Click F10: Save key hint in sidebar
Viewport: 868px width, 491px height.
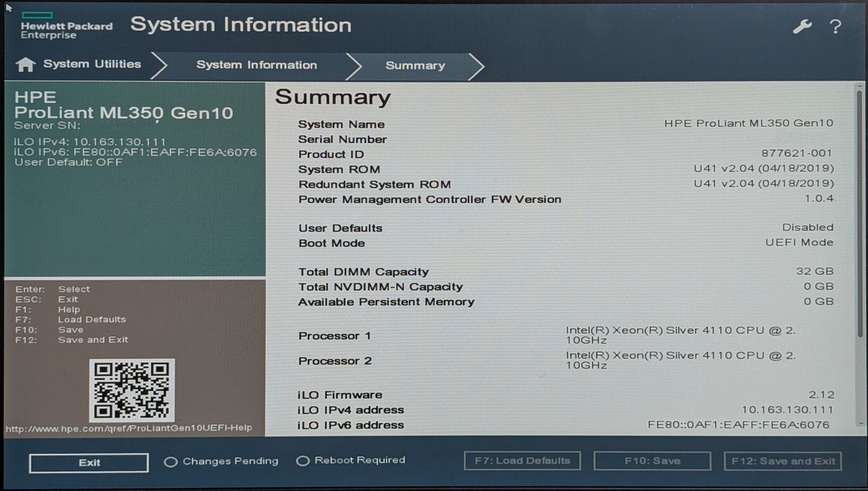pos(49,330)
